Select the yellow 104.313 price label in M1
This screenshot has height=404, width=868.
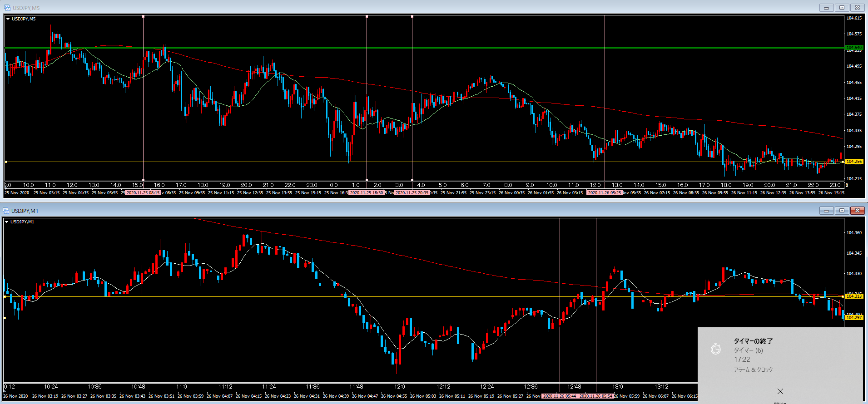(x=853, y=296)
